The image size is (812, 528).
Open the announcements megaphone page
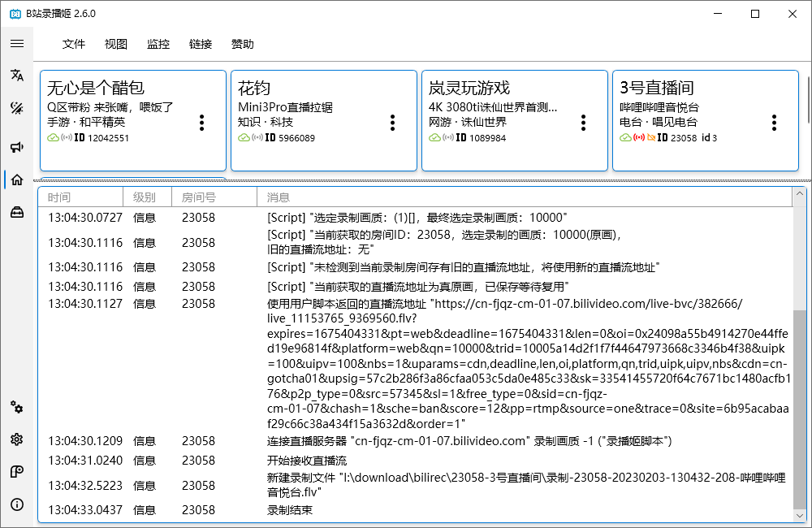pyautogui.click(x=17, y=148)
